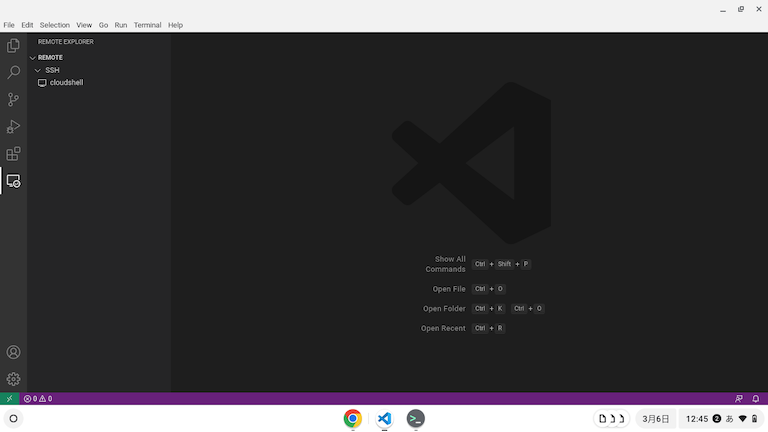768x432 pixels.
Task: Click the monitor icon beside cloudshell
Action: 42,83
